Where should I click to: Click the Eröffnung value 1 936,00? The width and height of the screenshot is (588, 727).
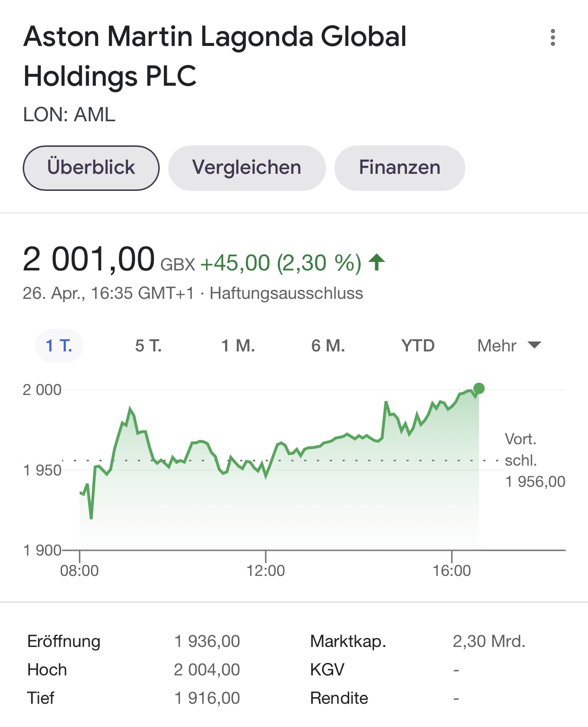(x=207, y=641)
